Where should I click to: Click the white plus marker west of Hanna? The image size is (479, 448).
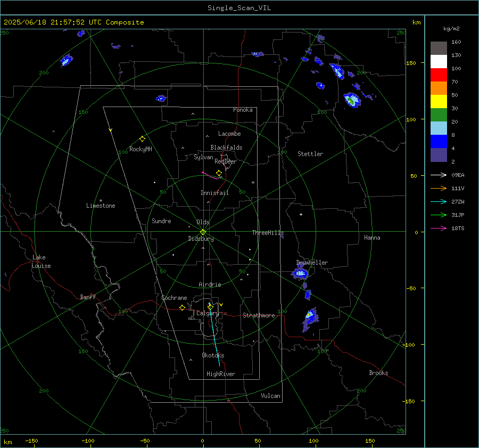301,214
